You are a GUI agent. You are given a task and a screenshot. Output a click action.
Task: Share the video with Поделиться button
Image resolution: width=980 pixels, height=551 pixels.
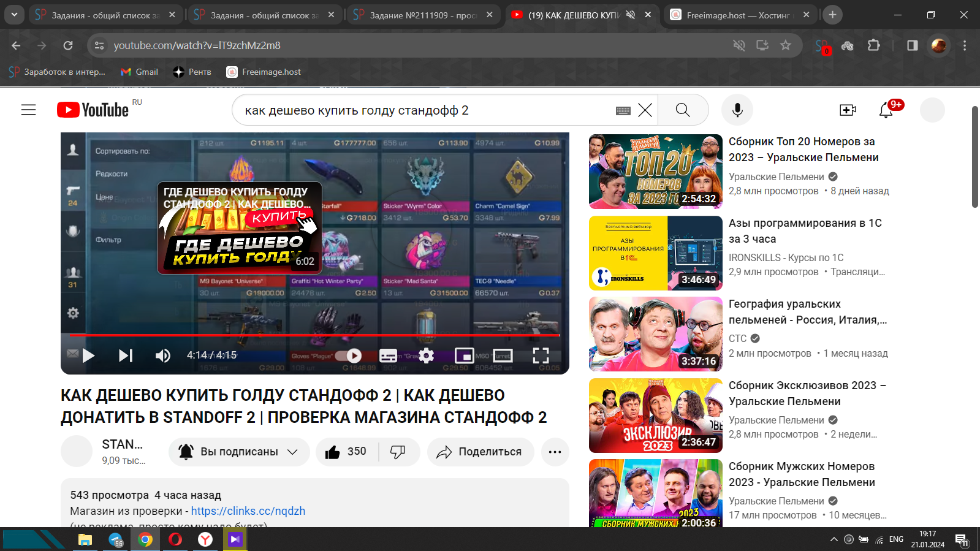point(481,452)
